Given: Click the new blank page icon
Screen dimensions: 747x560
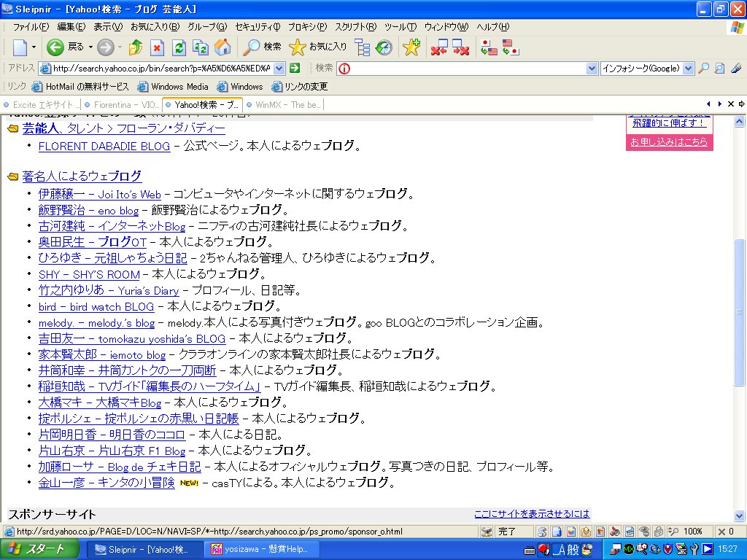Looking at the screenshot, I should [20, 47].
